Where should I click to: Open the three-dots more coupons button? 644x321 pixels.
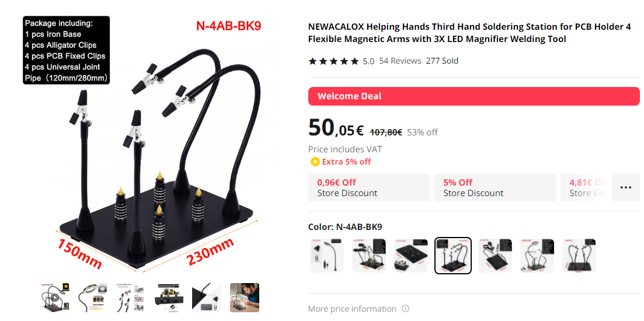(x=625, y=187)
